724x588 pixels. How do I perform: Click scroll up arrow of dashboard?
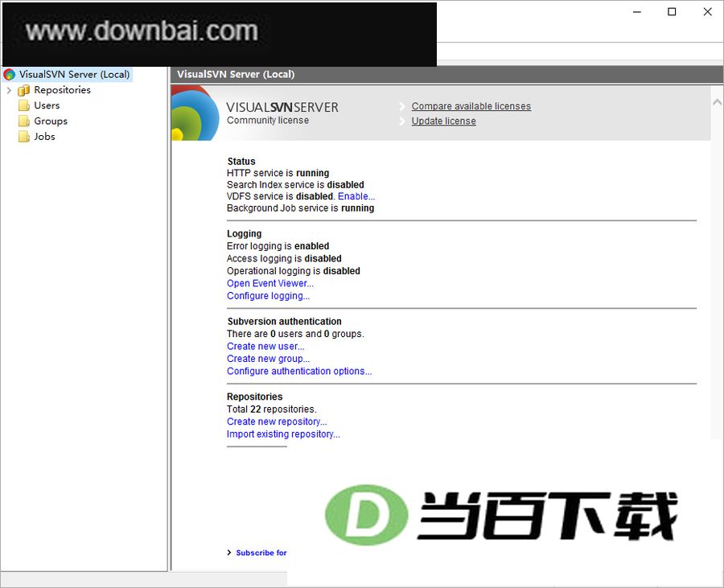(x=717, y=102)
